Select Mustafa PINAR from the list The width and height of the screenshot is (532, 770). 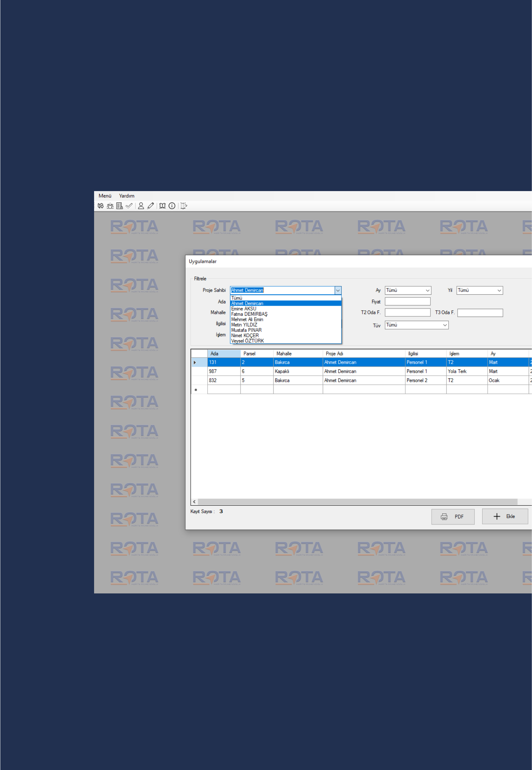coord(286,330)
